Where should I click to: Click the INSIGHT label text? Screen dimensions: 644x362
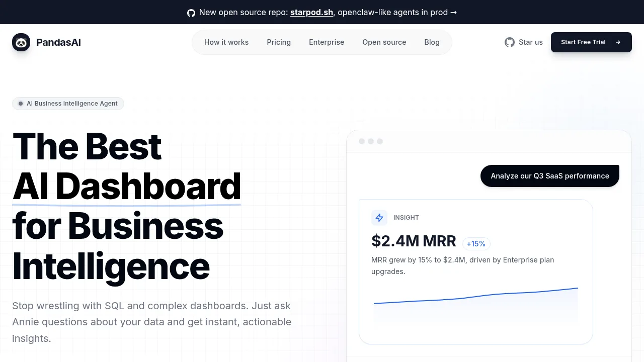(x=406, y=218)
